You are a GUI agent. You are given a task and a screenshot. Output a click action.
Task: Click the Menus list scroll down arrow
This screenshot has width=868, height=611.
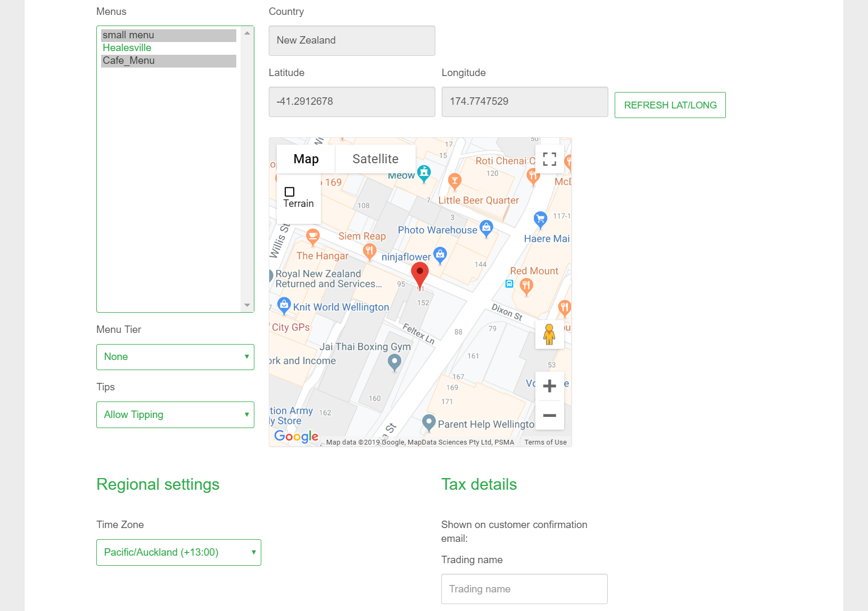(x=247, y=305)
